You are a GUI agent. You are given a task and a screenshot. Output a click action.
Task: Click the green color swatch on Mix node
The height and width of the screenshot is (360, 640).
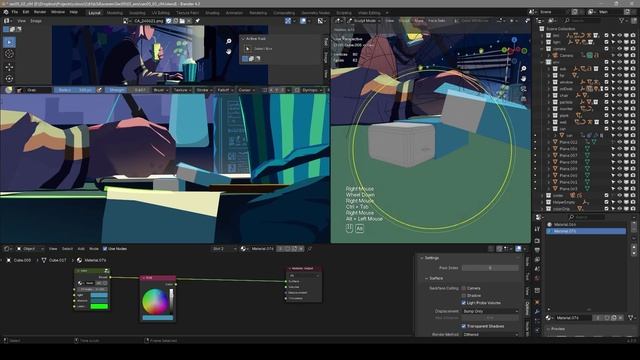coord(99,306)
